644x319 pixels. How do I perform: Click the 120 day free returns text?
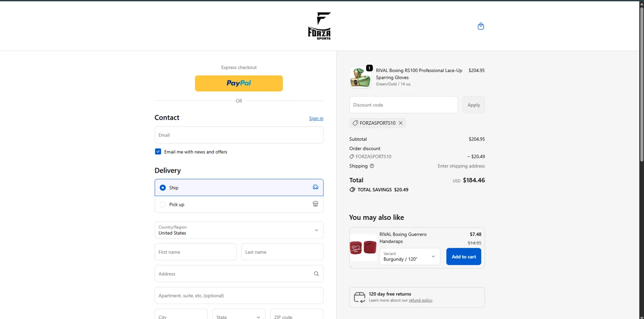390,294
